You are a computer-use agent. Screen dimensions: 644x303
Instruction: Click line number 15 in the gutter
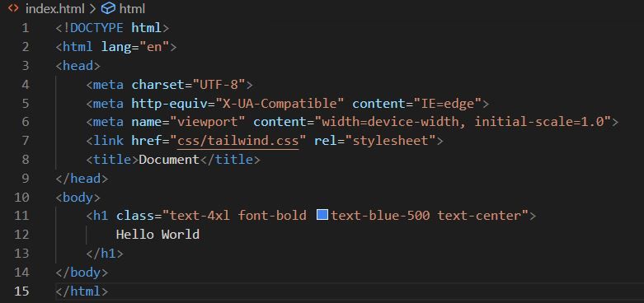21,291
